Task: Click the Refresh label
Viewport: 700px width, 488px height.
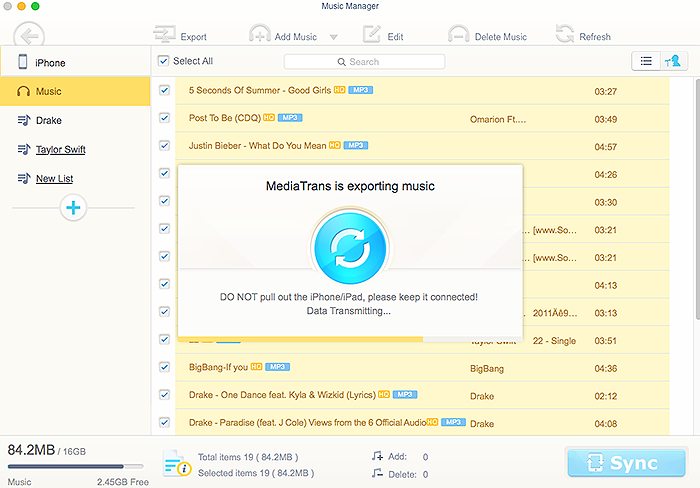Action: pos(595,37)
